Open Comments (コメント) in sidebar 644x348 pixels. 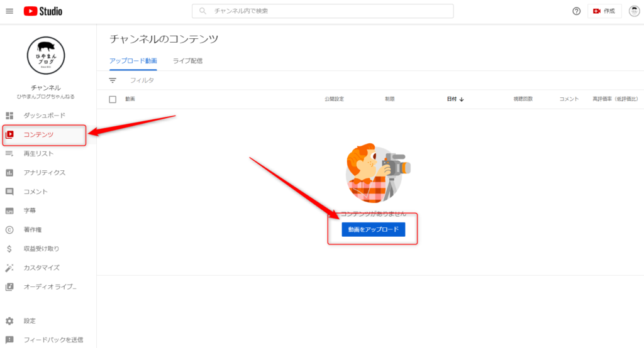pos(35,192)
